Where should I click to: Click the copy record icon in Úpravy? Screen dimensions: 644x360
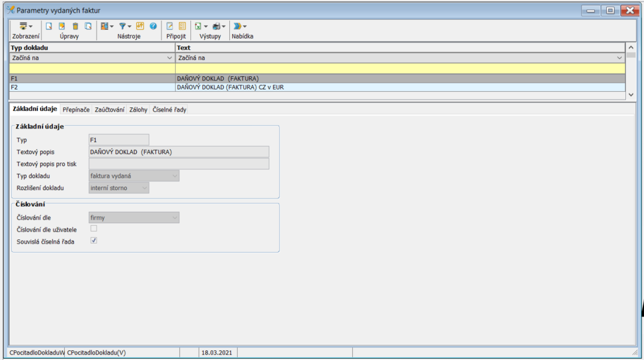(88, 26)
